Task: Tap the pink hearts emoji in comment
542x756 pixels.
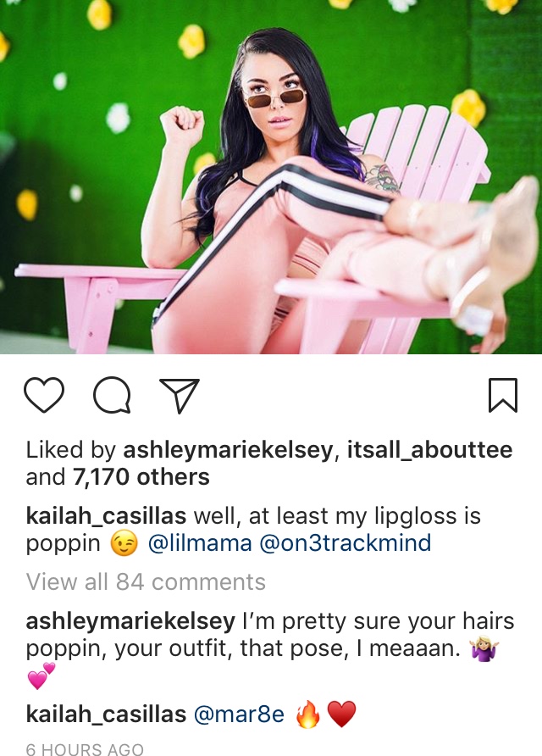Action: [41, 675]
